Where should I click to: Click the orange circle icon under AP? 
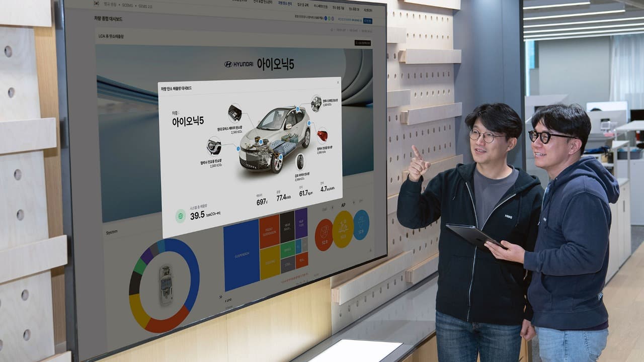pyautogui.click(x=324, y=234)
